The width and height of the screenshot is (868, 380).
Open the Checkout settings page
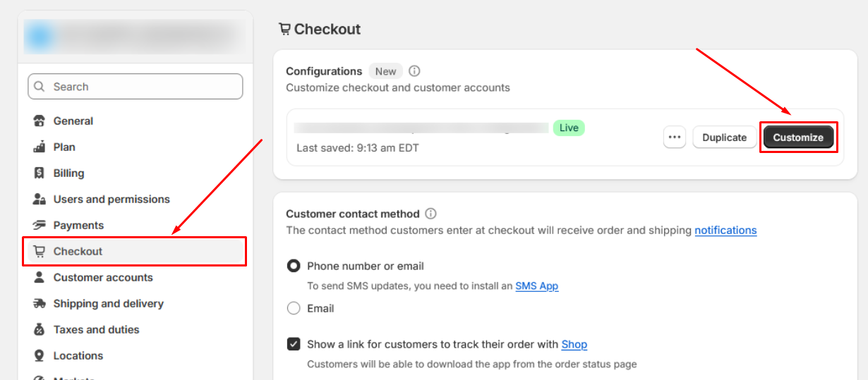[134, 251]
